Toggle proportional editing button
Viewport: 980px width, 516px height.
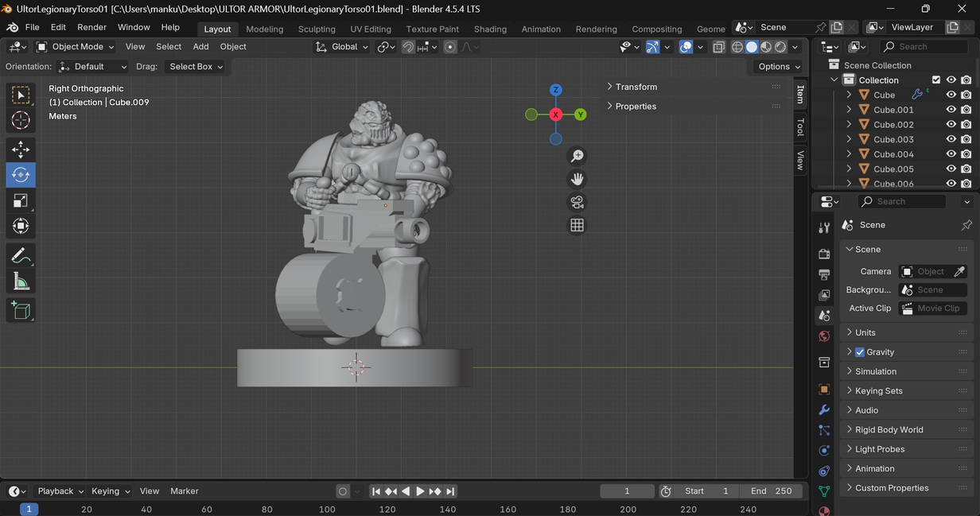[450, 47]
